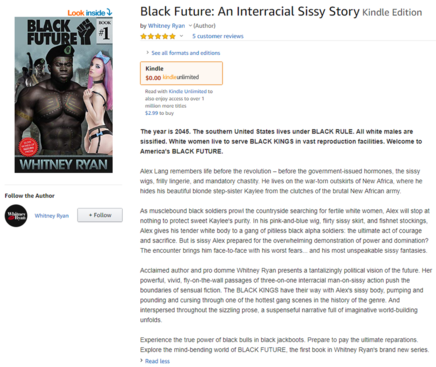436x367 pixels.
Task: Click the Follow the Author heading
Action: tap(30, 196)
